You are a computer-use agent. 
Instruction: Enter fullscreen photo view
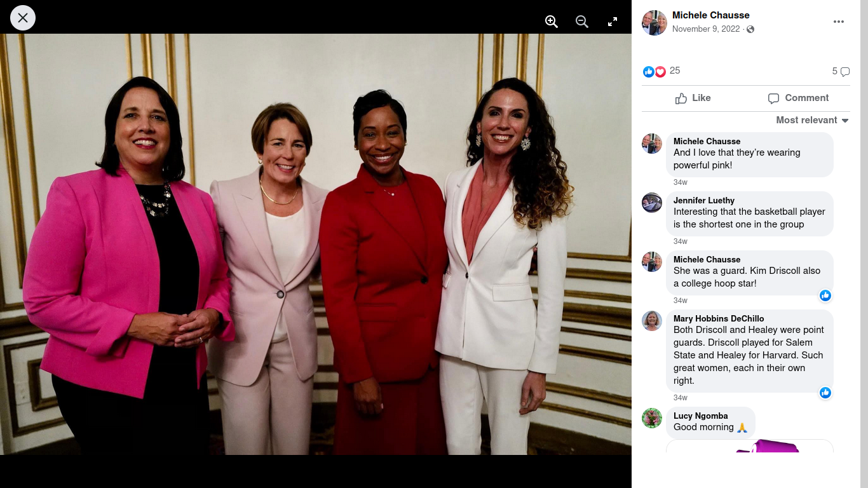(x=613, y=22)
